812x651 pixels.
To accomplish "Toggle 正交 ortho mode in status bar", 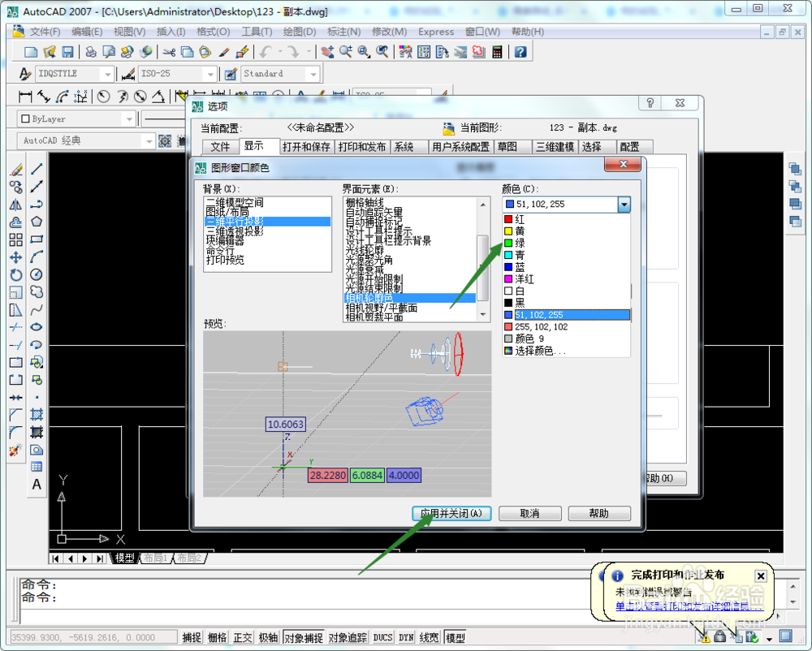I will [242, 637].
